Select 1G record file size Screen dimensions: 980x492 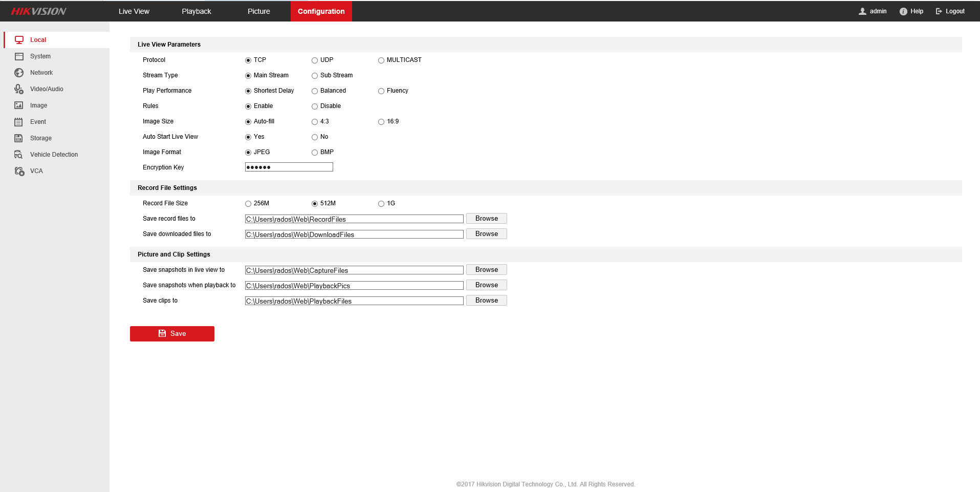pyautogui.click(x=381, y=204)
